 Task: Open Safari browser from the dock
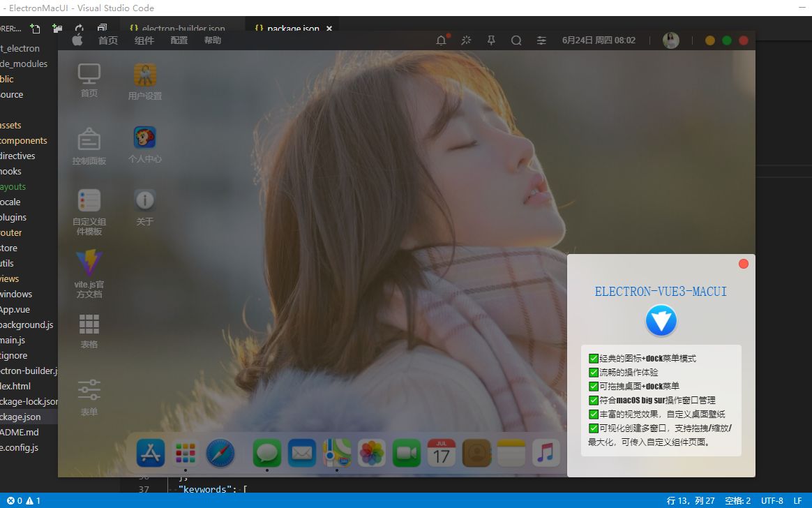pos(220,453)
